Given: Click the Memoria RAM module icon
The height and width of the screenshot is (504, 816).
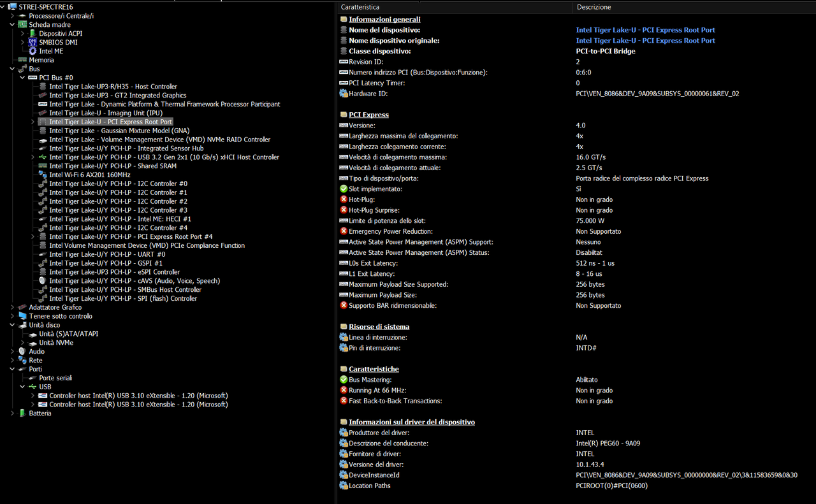Looking at the screenshot, I should (x=23, y=60).
